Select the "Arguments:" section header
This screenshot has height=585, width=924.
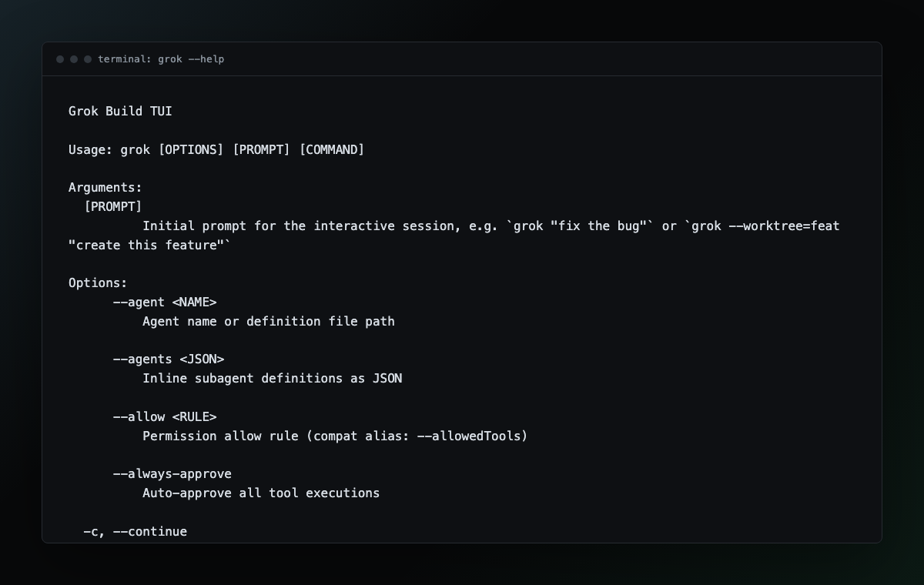click(105, 187)
